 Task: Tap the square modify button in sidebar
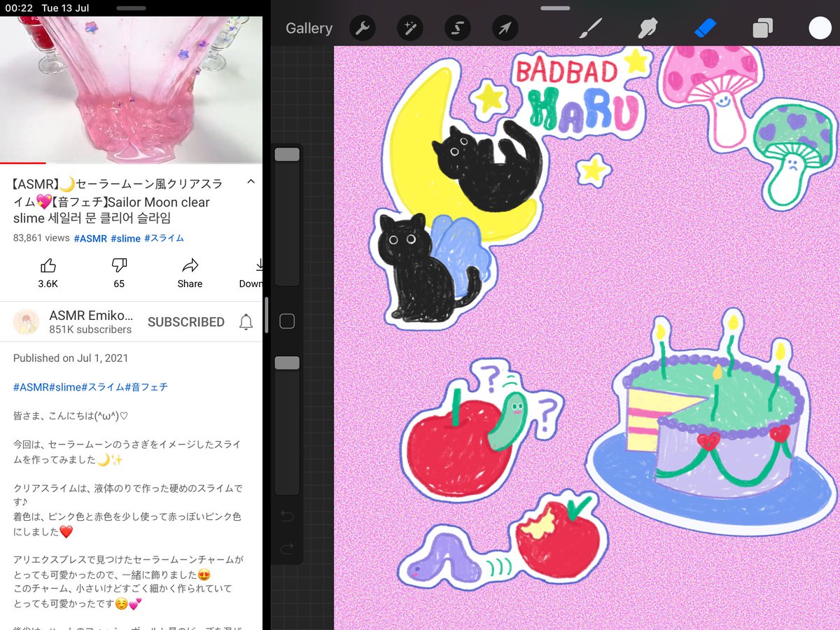pyautogui.click(x=287, y=321)
